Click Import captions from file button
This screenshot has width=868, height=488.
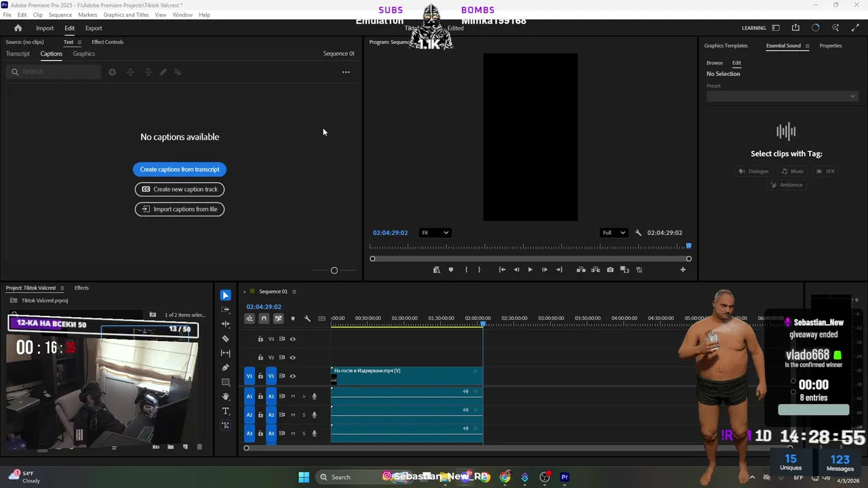click(x=180, y=209)
